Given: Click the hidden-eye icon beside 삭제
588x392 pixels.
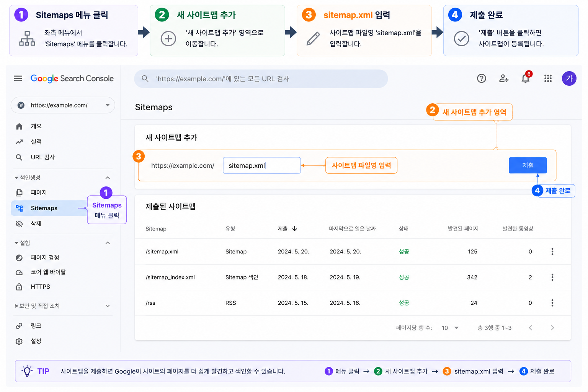Looking at the screenshot, I should [x=19, y=224].
